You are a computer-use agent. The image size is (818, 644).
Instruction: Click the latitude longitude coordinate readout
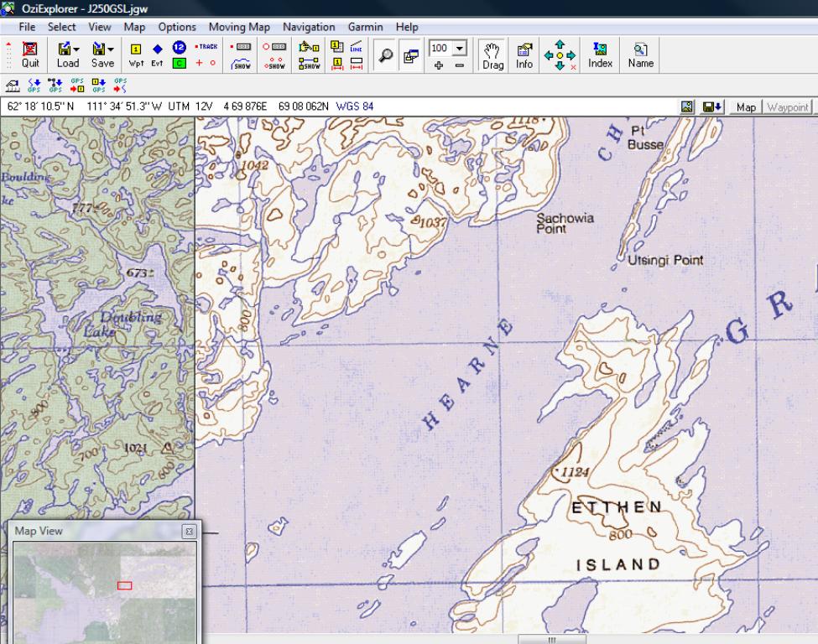85,106
